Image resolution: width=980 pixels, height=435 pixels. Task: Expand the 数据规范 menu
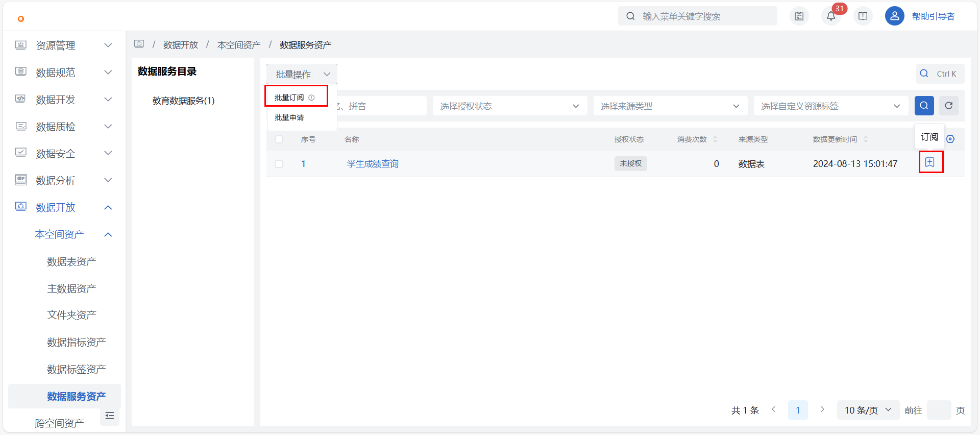108,72
